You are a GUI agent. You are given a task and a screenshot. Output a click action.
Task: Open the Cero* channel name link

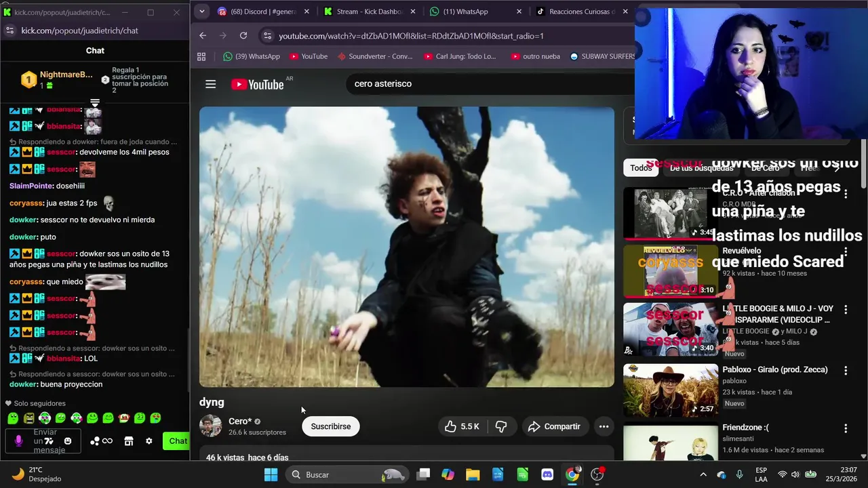(x=240, y=421)
